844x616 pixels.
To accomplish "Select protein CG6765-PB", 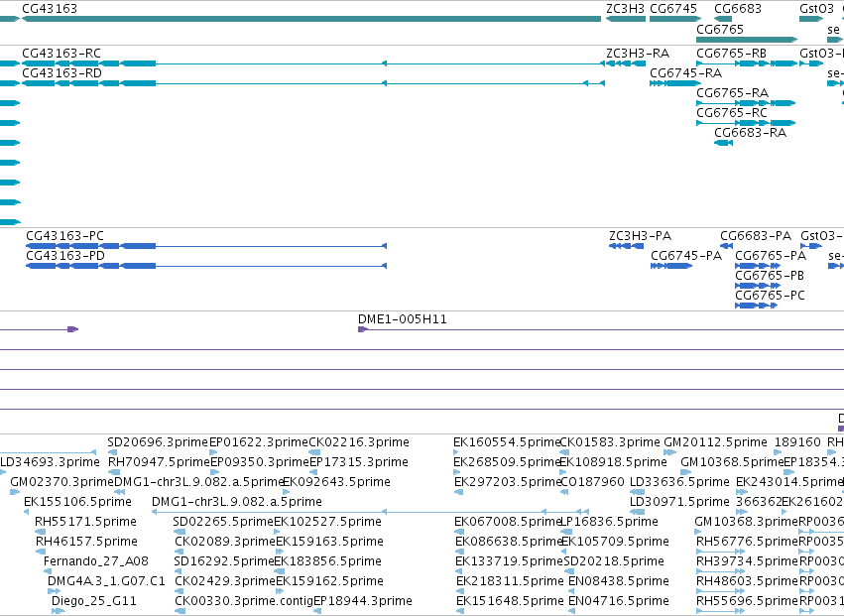I will [x=770, y=276].
